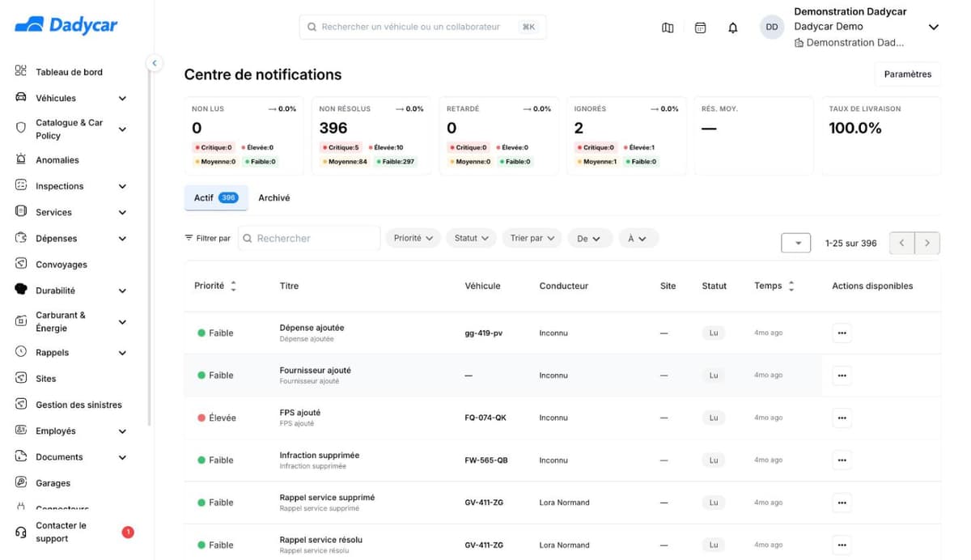Open the Tableau de bord dashboard icon
The image size is (971, 560).
point(21,71)
